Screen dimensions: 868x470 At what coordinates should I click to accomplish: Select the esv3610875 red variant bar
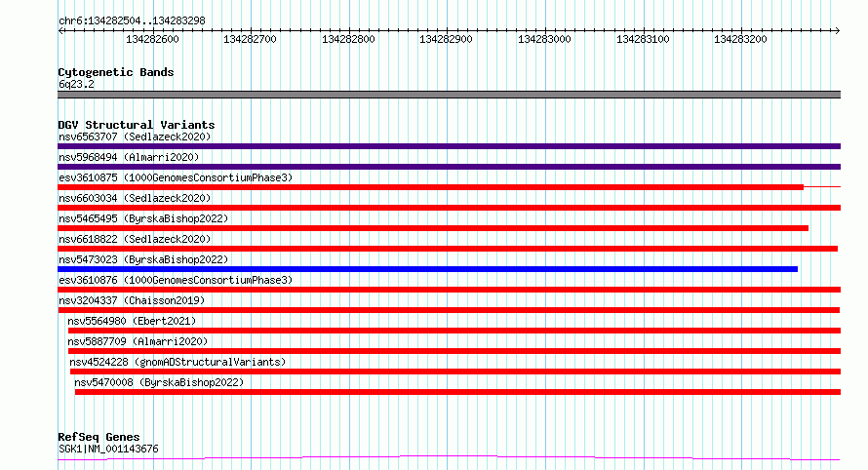click(430, 187)
